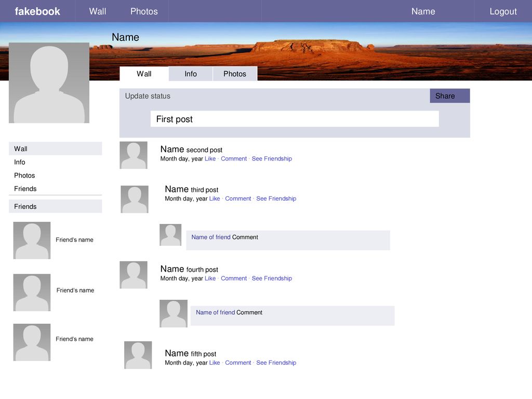Like the fourth post
532x399 pixels.
click(x=210, y=278)
